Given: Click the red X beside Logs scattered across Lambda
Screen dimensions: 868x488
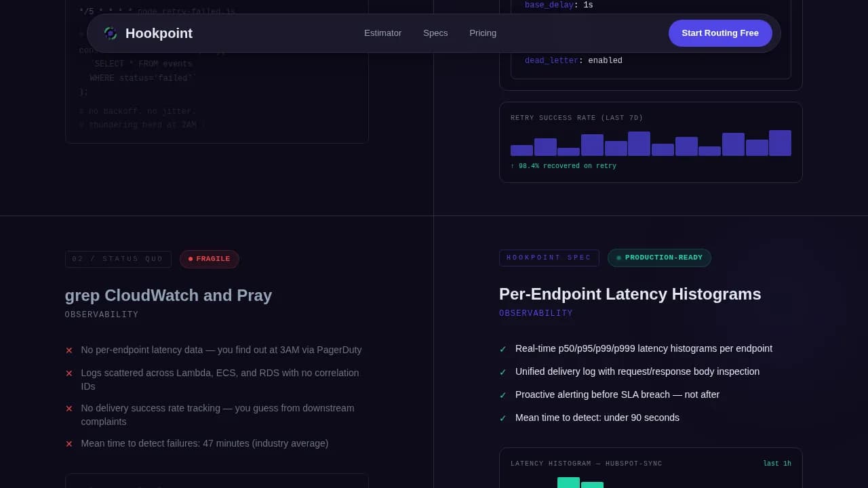Looking at the screenshot, I should tap(69, 373).
